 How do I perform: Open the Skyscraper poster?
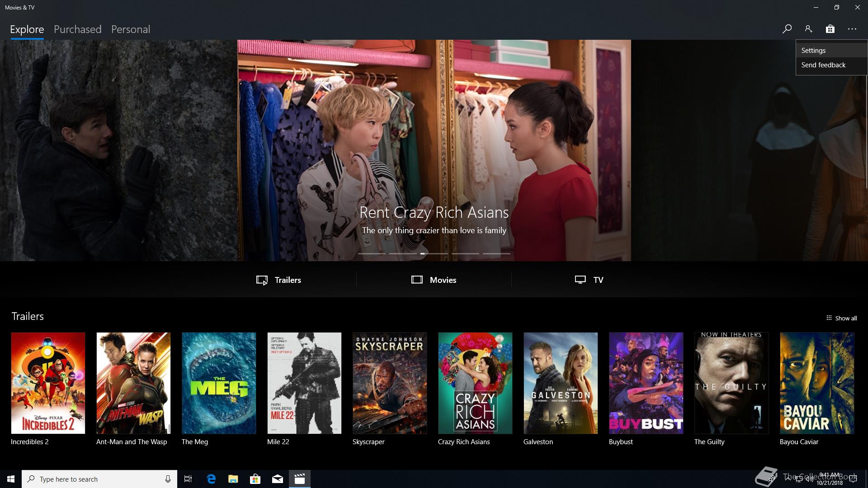coord(390,383)
